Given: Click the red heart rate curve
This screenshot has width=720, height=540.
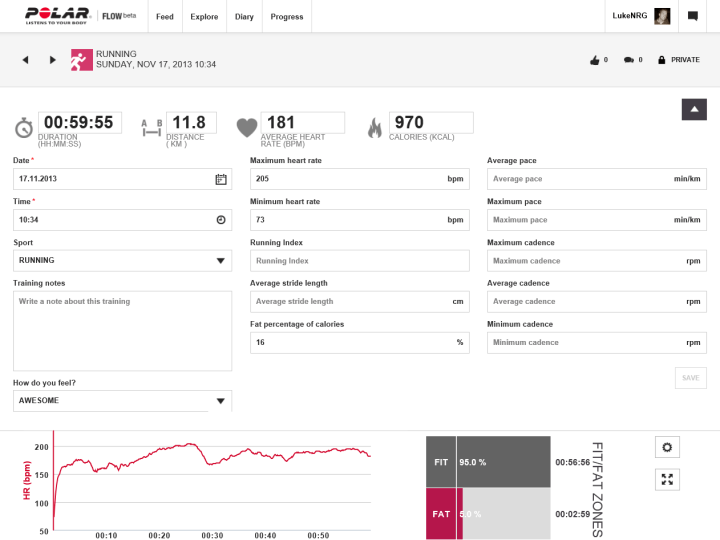Looking at the screenshot, I should [x=211, y=463].
